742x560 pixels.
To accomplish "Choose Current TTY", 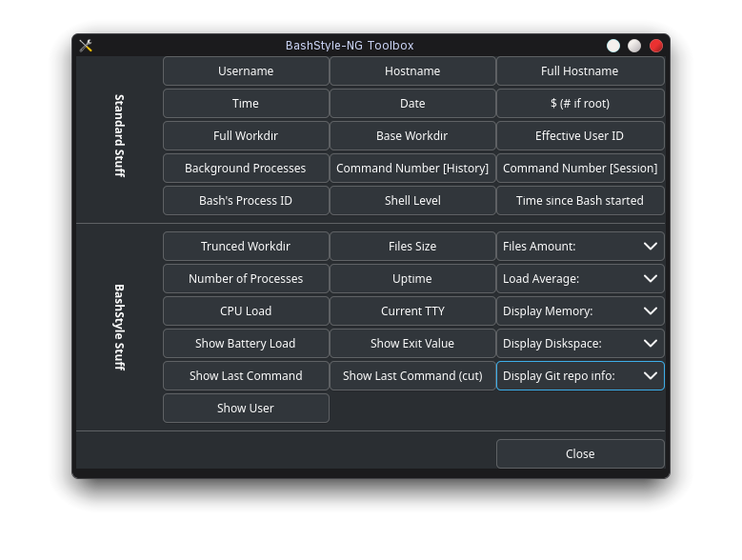I will (x=412, y=310).
